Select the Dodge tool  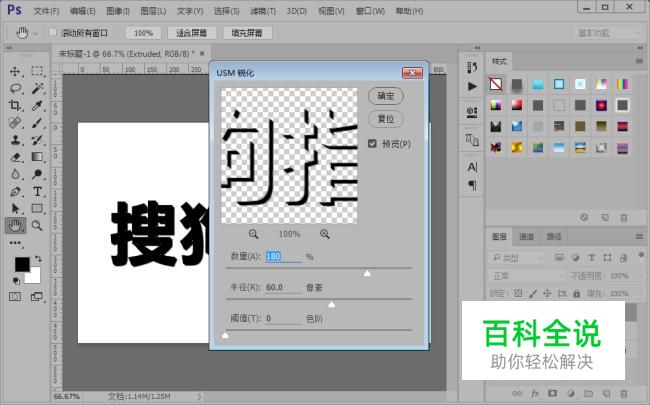37,174
